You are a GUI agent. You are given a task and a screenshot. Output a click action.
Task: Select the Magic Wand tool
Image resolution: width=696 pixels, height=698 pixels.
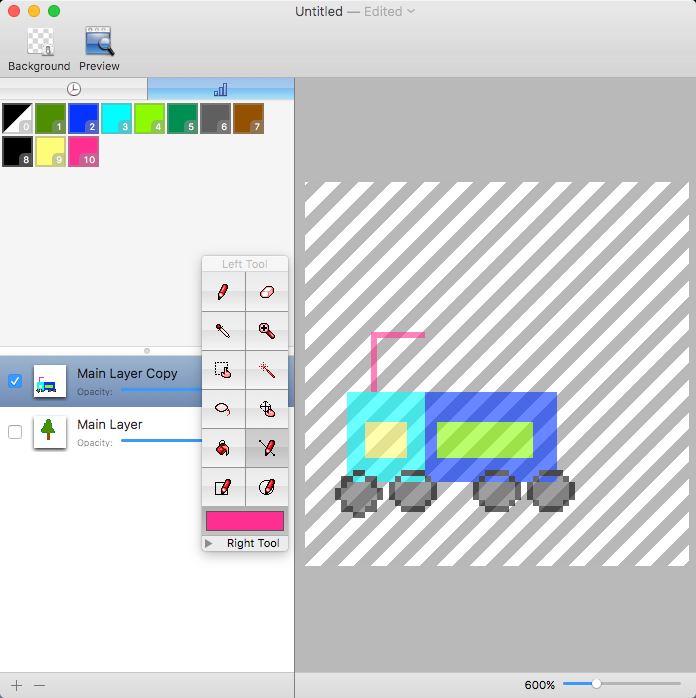point(266,370)
